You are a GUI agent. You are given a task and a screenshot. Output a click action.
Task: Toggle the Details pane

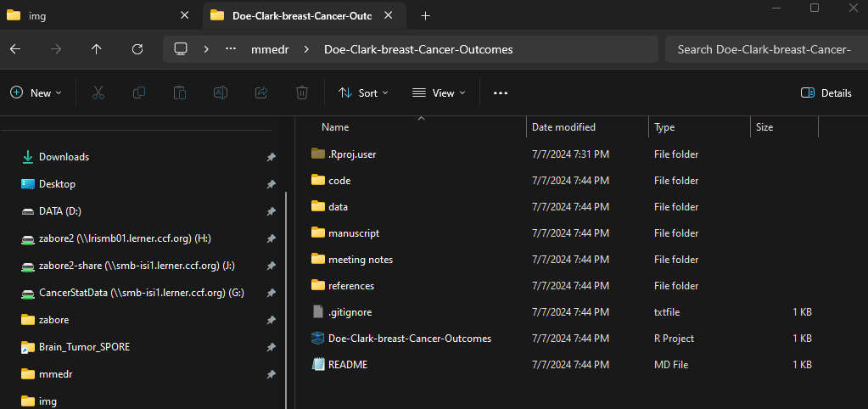(826, 93)
